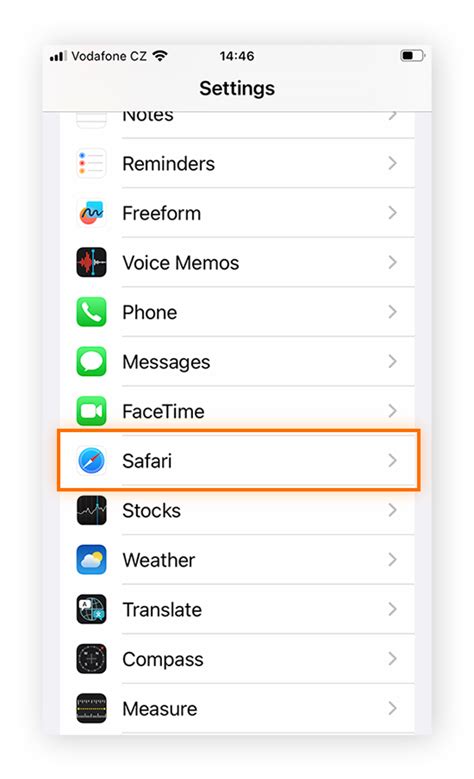Tap the Compass app icon
The image size is (474, 779).
click(91, 659)
